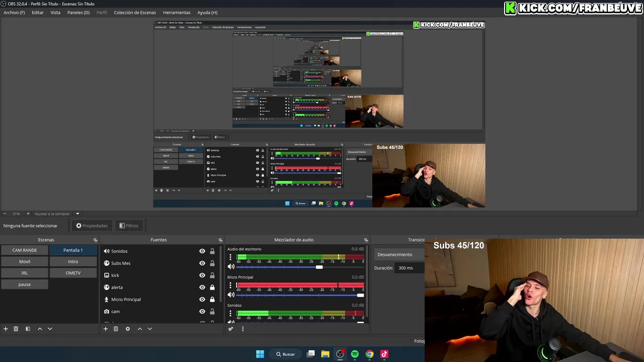Mute Audio del escritorio speaker icon

click(x=231, y=266)
